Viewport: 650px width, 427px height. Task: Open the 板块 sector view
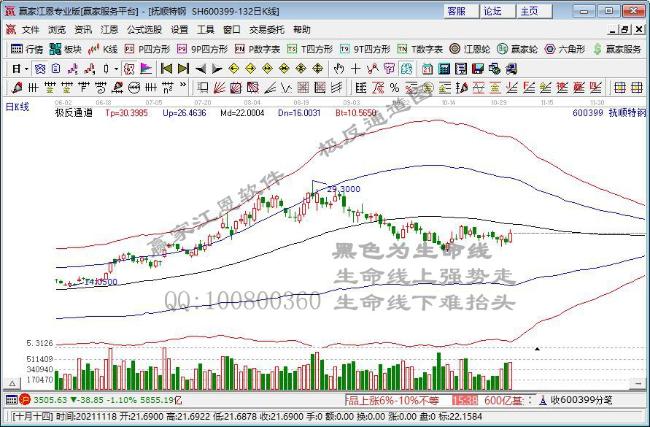click(65, 49)
